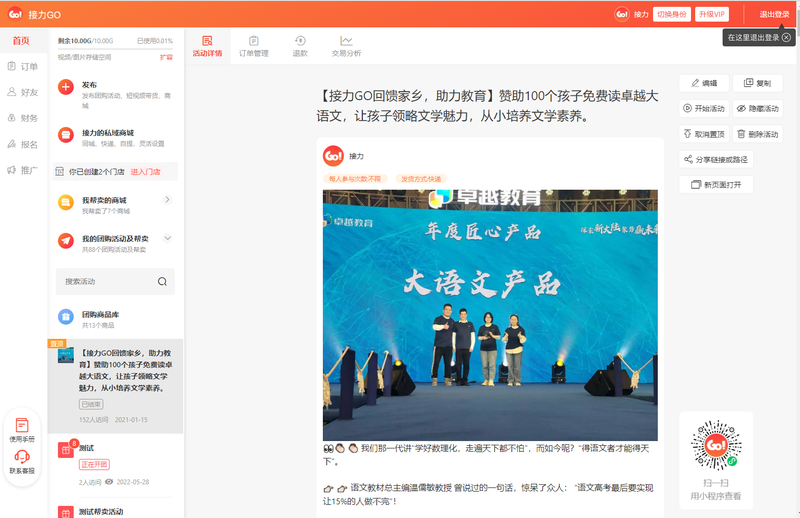Open 报名 in the left sidebar
The image size is (800, 518).
22,144
